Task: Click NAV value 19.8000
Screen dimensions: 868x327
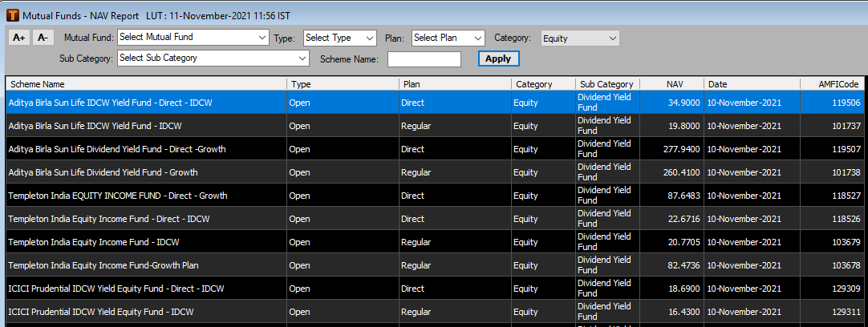Action: click(683, 126)
